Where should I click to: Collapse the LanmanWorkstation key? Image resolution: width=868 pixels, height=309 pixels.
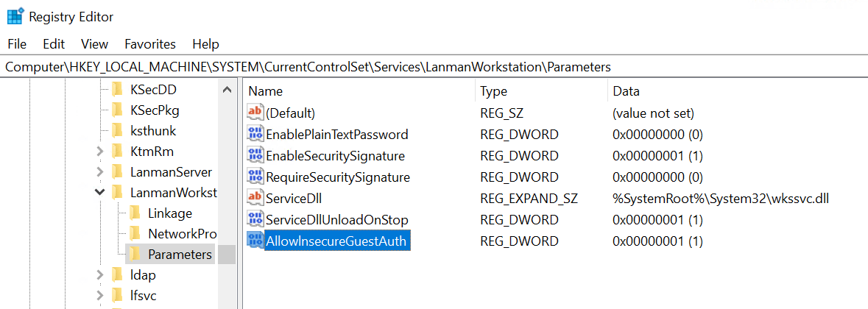(x=100, y=193)
